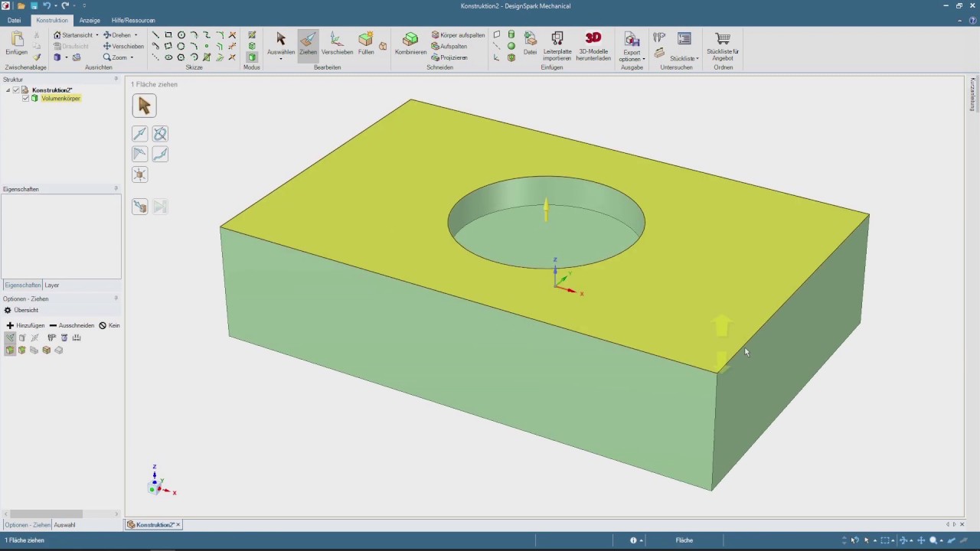Viewport: 980px width, 551px height.
Task: Switch to the Auswahl panel tab
Action: (64, 525)
